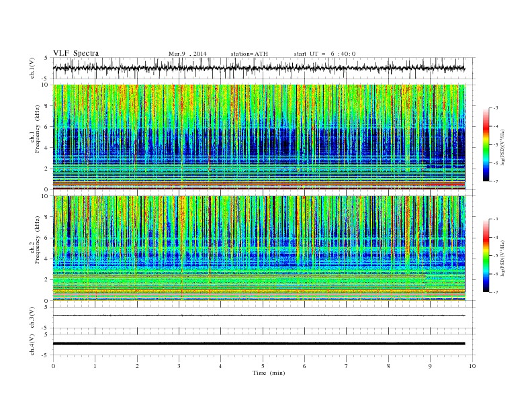Viewport: 532px width, 411px height.
Task: Click the "5" tick on ch.3(V) axis
Action: [x=46, y=308]
